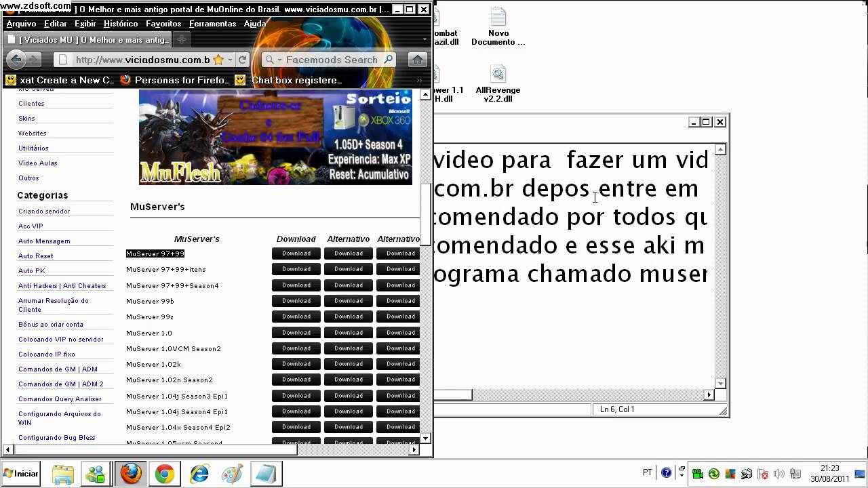Open the Iniciar start button
Screen dimensions: 868x488
21,474
